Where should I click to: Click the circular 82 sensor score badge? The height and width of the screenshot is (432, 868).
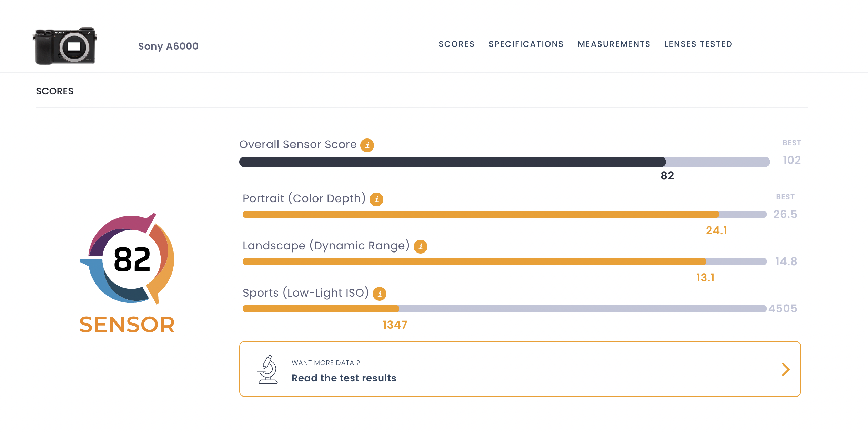132,259
